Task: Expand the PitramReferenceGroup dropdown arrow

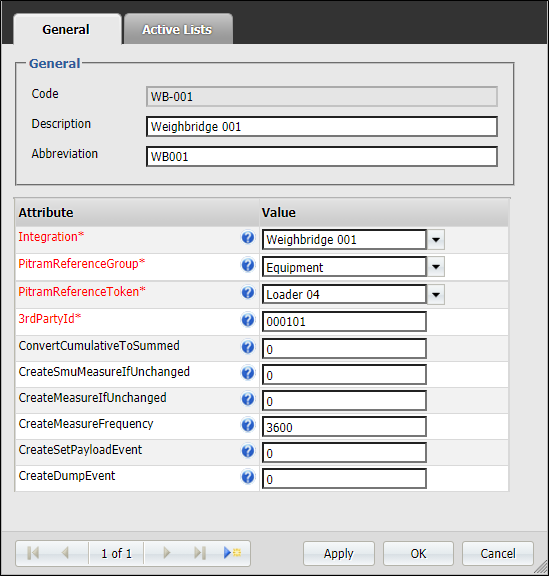Action: point(436,267)
